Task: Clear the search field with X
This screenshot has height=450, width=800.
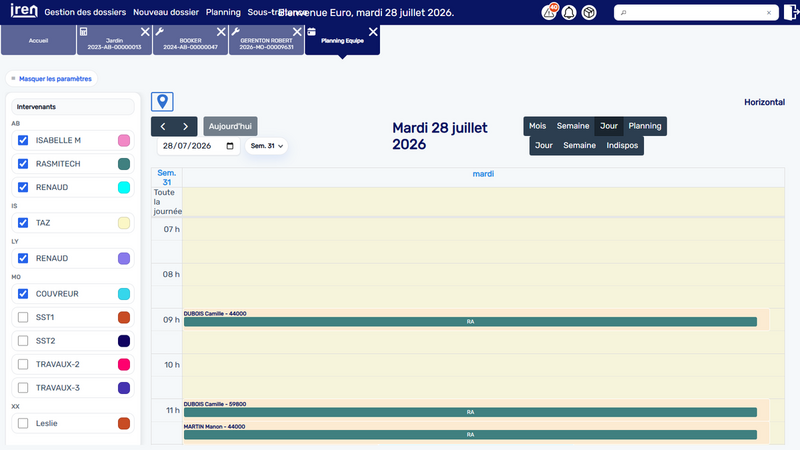Action: (769, 13)
